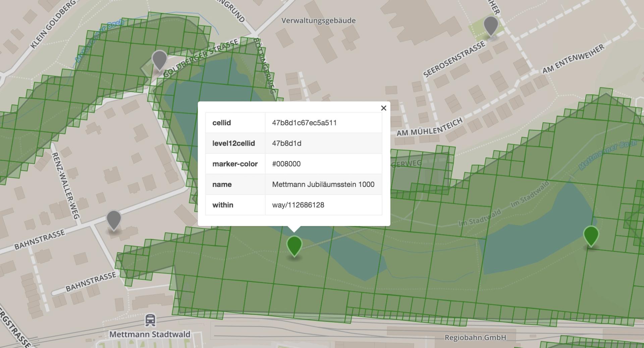
Task: Click the within value way/112686128
Action: pos(298,205)
